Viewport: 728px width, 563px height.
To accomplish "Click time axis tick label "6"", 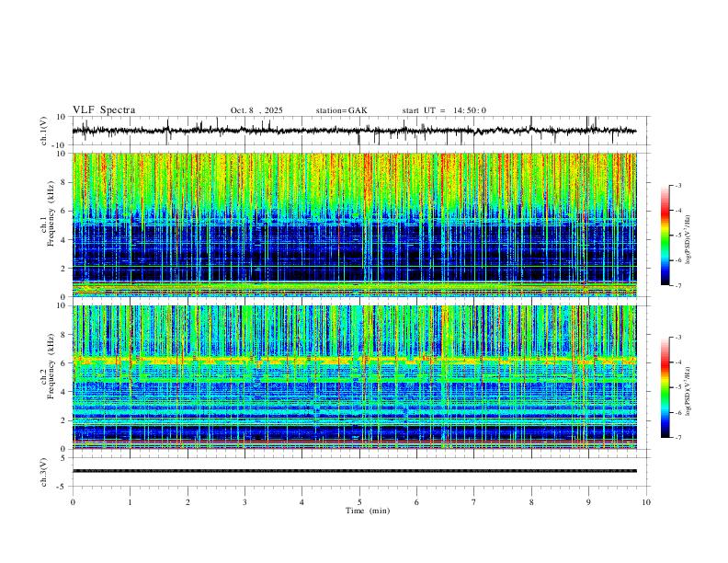I will (x=416, y=502).
